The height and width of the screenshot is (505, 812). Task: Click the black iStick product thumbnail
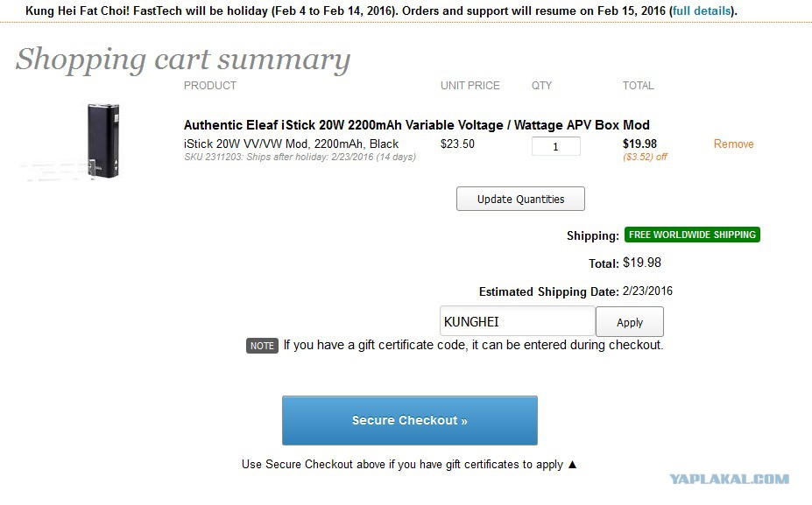click(x=103, y=141)
